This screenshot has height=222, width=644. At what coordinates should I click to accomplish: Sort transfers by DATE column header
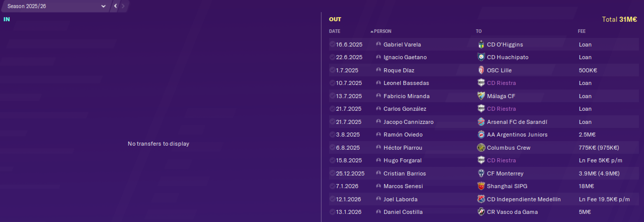[335, 31]
